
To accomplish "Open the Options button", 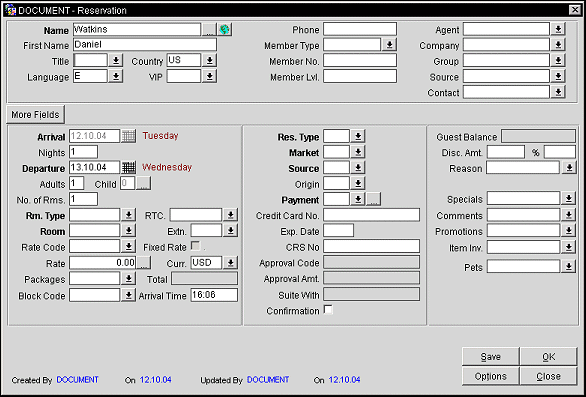I will pyautogui.click(x=490, y=376).
